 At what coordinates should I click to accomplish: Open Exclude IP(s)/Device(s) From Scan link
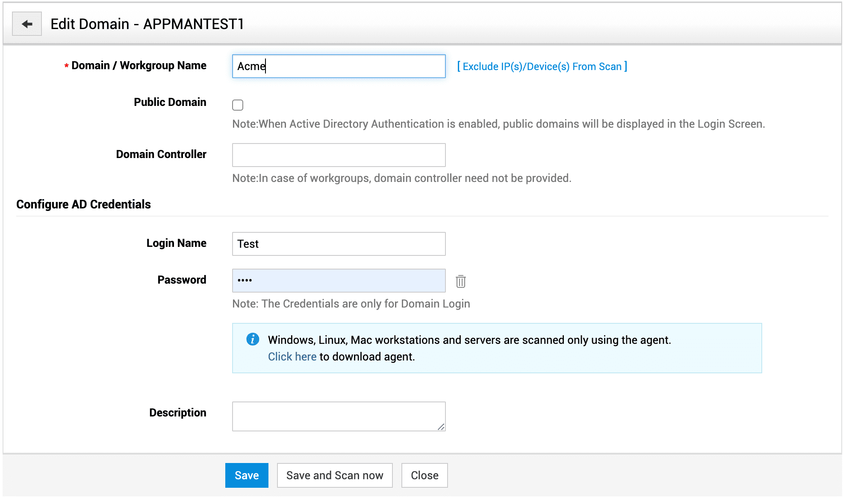(542, 67)
